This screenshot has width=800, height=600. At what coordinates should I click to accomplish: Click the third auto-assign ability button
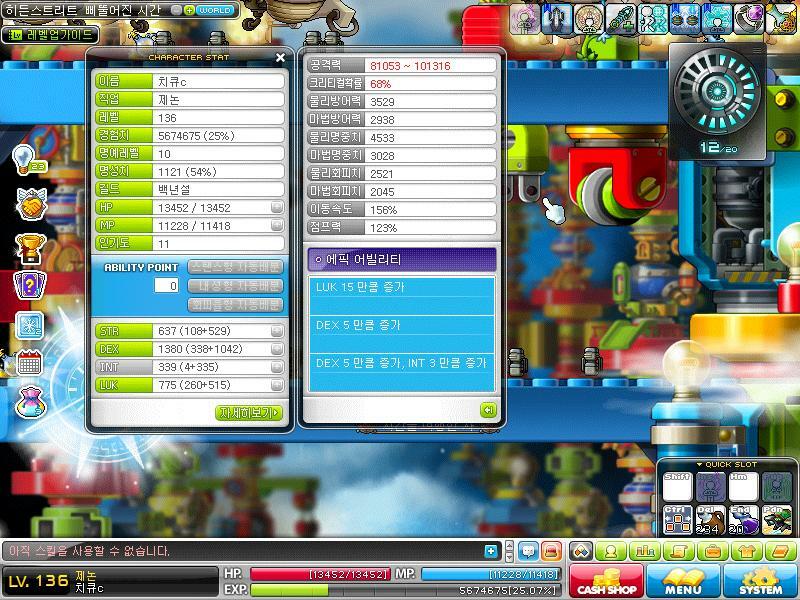point(236,305)
